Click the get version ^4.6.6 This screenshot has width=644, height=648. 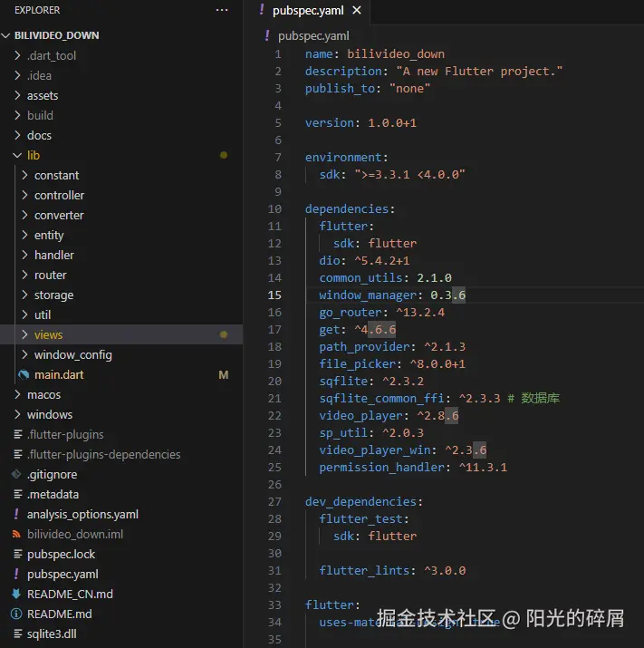pyautogui.click(x=375, y=330)
